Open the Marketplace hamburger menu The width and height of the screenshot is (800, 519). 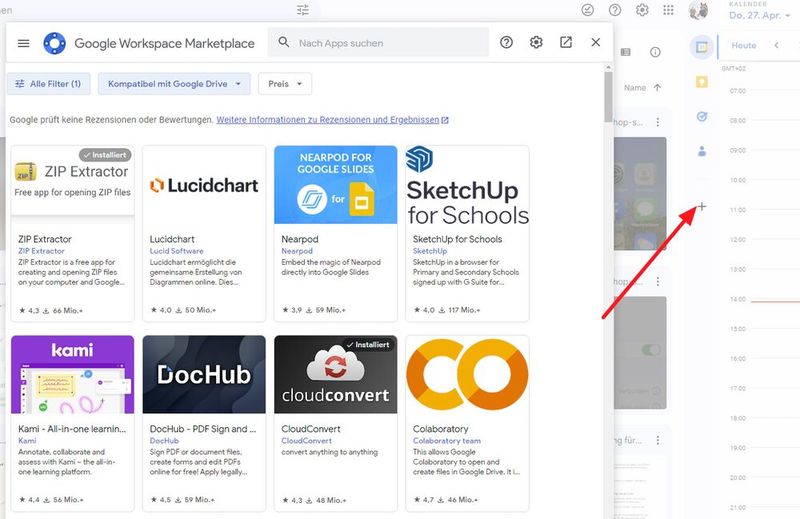(x=23, y=43)
